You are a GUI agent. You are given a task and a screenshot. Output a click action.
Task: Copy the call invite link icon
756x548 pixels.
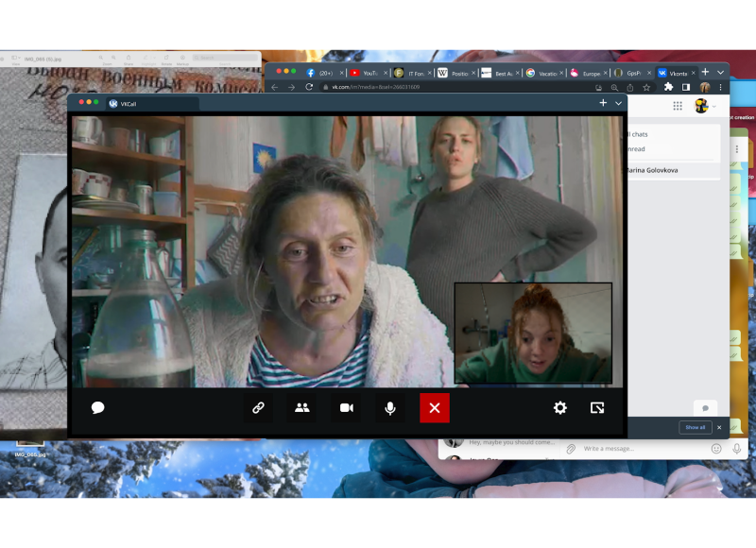(x=258, y=408)
